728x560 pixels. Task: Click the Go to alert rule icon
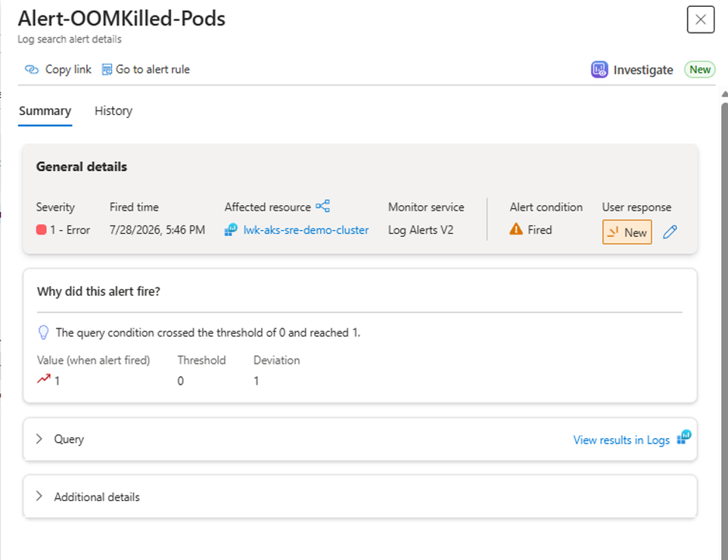(x=107, y=70)
